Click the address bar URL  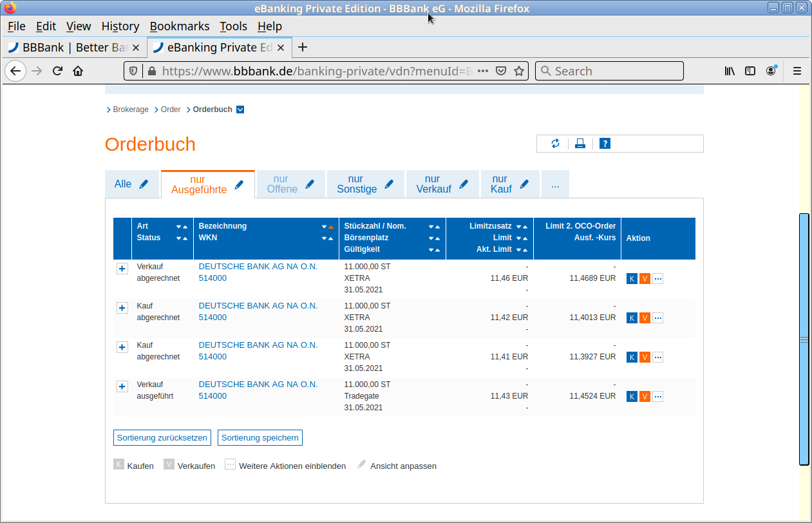pos(317,71)
